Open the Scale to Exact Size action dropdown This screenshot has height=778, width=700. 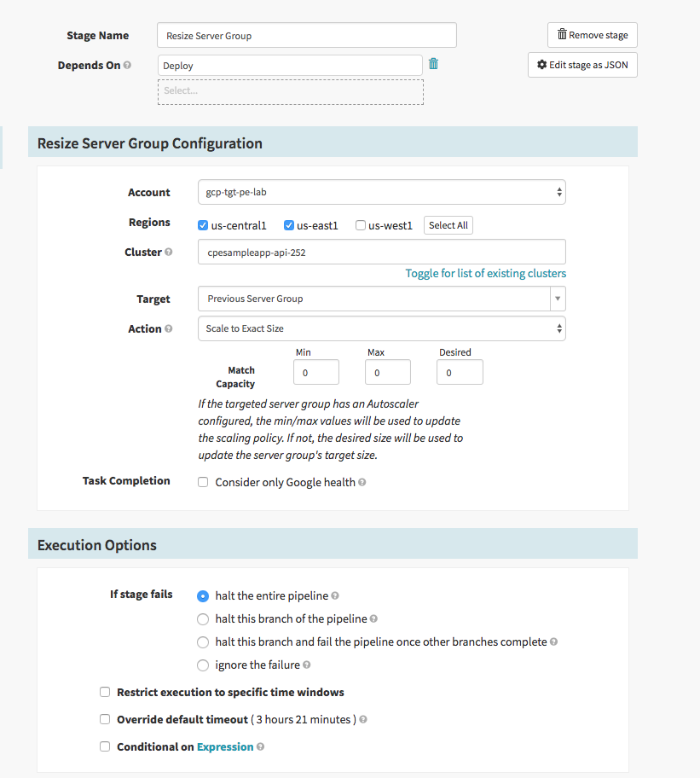(x=380, y=328)
